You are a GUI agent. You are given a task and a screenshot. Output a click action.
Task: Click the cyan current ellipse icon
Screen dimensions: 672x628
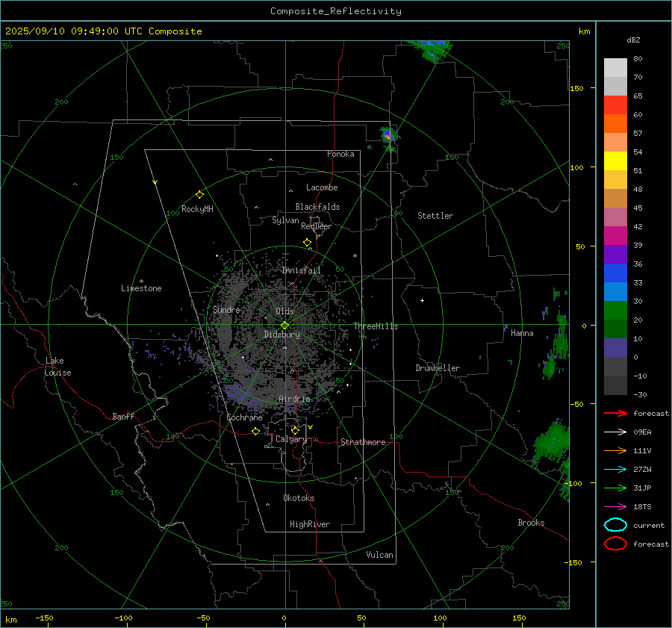pyautogui.click(x=615, y=525)
